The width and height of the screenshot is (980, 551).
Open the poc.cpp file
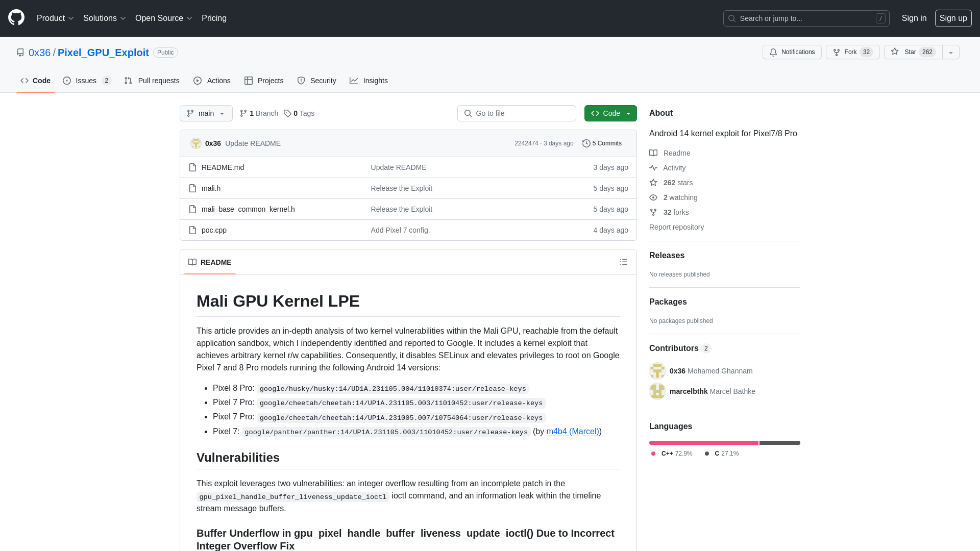[x=214, y=230]
